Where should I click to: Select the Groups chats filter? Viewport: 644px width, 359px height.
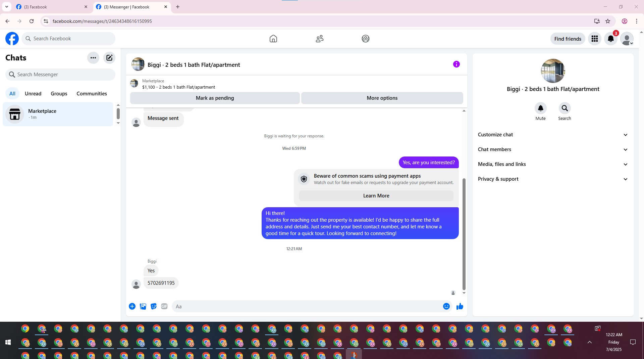pos(59,94)
